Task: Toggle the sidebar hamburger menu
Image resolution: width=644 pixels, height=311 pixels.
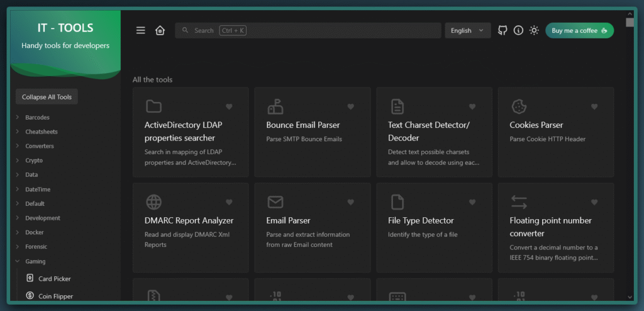Action: 141,30
